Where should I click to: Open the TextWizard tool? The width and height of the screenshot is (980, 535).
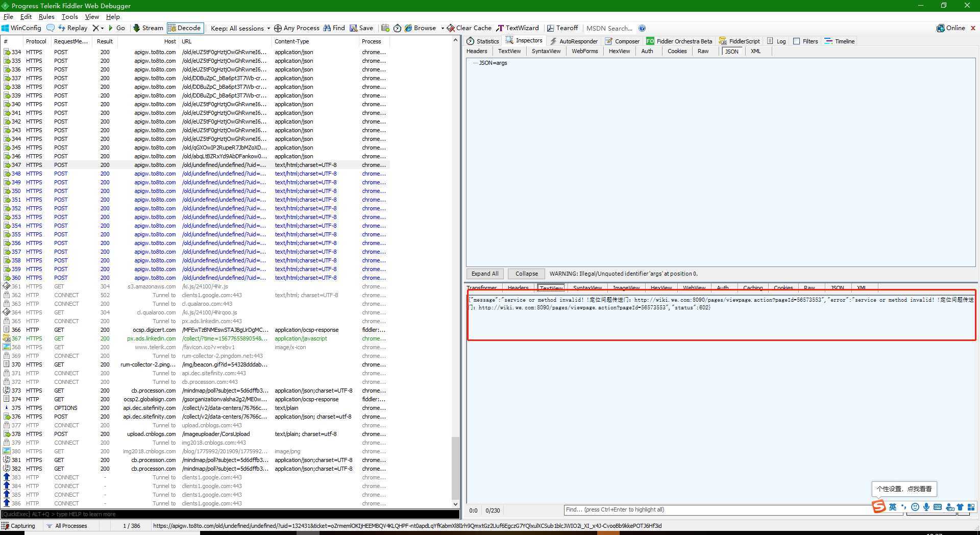[518, 28]
